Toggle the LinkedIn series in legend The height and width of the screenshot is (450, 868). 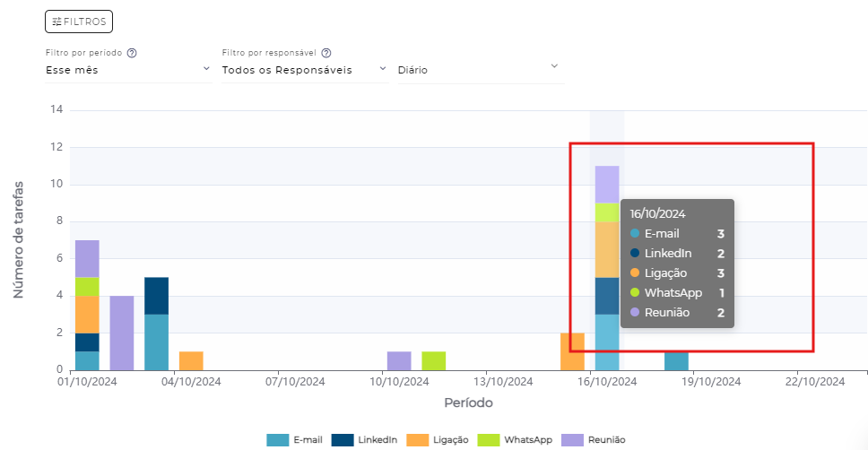364,440
